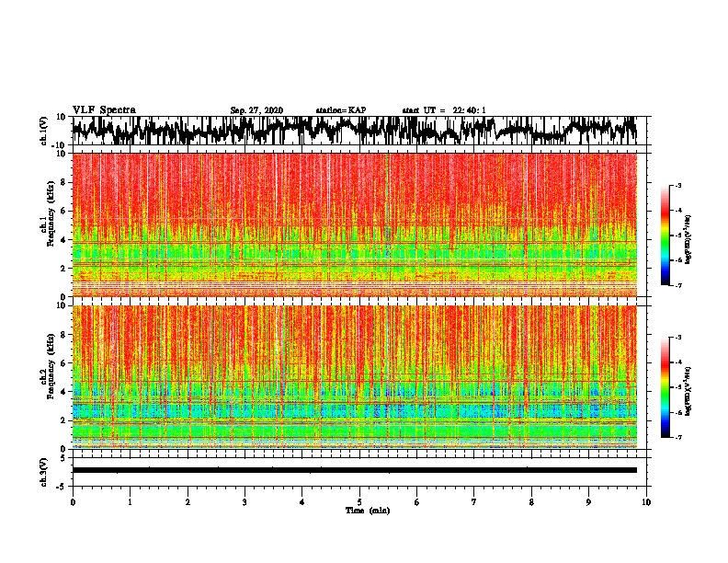Click the "6" kHz tick of ch.2 spectrogram

64,363
